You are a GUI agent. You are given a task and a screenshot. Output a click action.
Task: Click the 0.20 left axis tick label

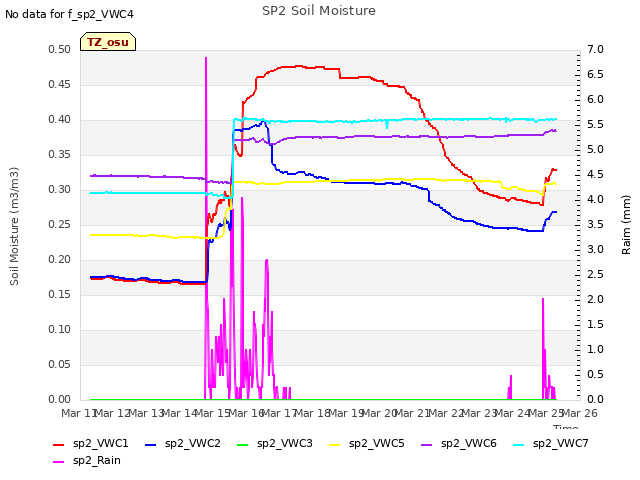click(60, 260)
